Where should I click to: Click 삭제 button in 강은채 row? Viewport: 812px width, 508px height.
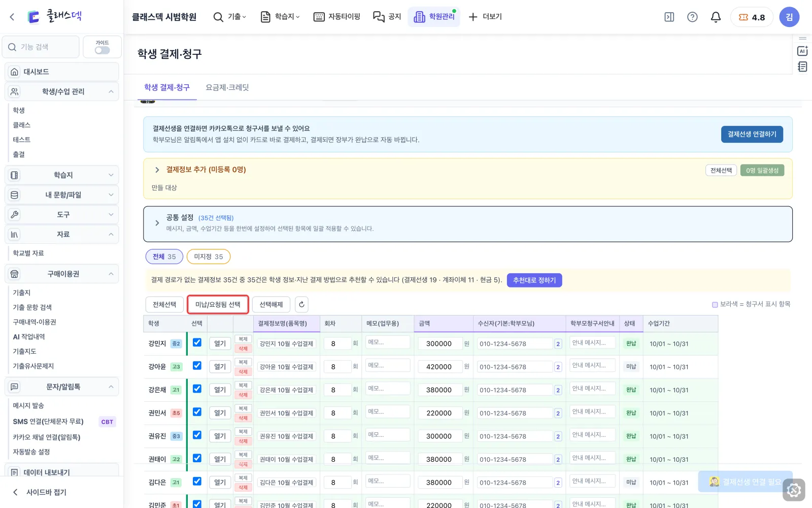243,395
